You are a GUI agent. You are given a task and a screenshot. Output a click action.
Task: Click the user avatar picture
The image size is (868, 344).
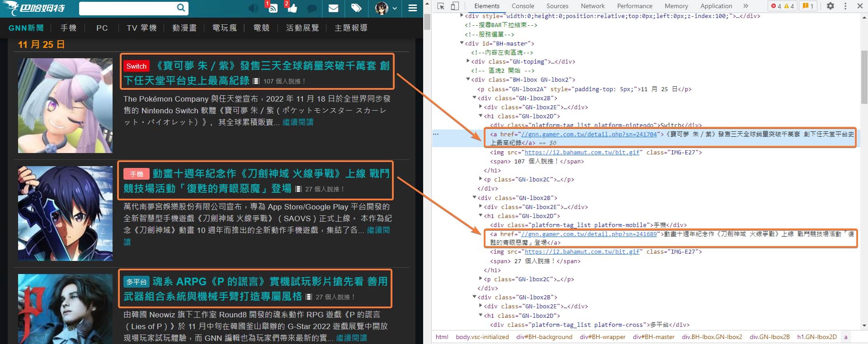click(382, 8)
